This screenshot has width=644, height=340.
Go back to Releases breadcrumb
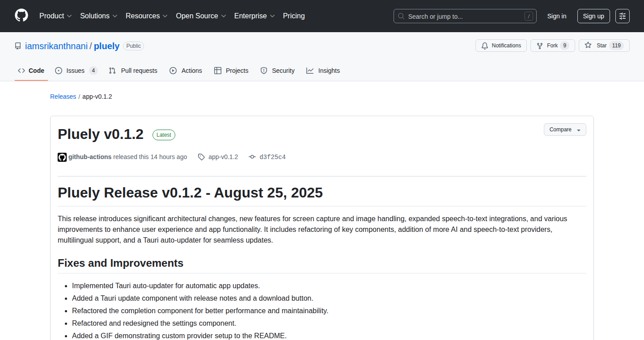click(x=63, y=97)
